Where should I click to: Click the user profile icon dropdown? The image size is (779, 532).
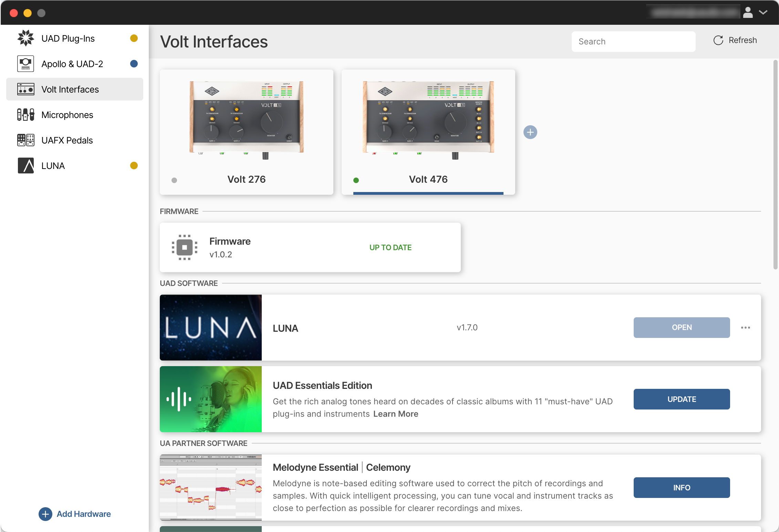point(748,12)
